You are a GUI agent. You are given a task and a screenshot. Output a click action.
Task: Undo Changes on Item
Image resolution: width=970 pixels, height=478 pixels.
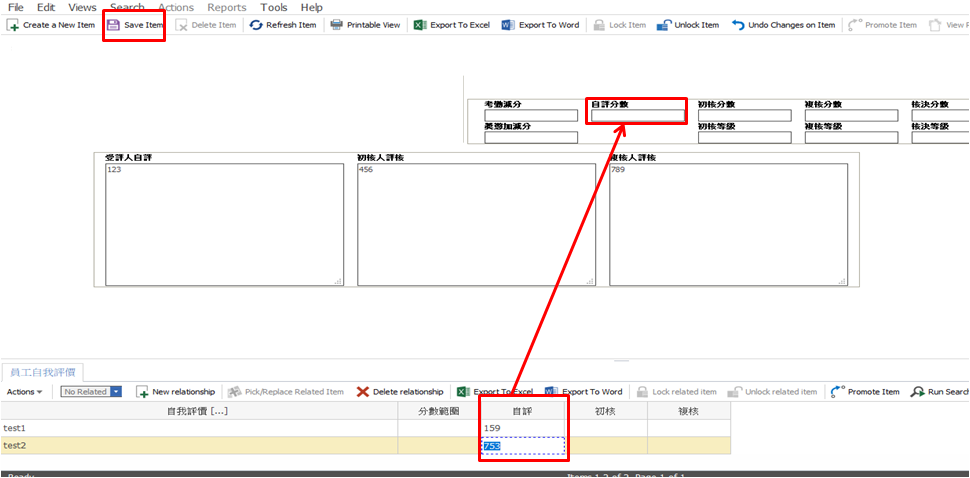[x=783, y=25]
